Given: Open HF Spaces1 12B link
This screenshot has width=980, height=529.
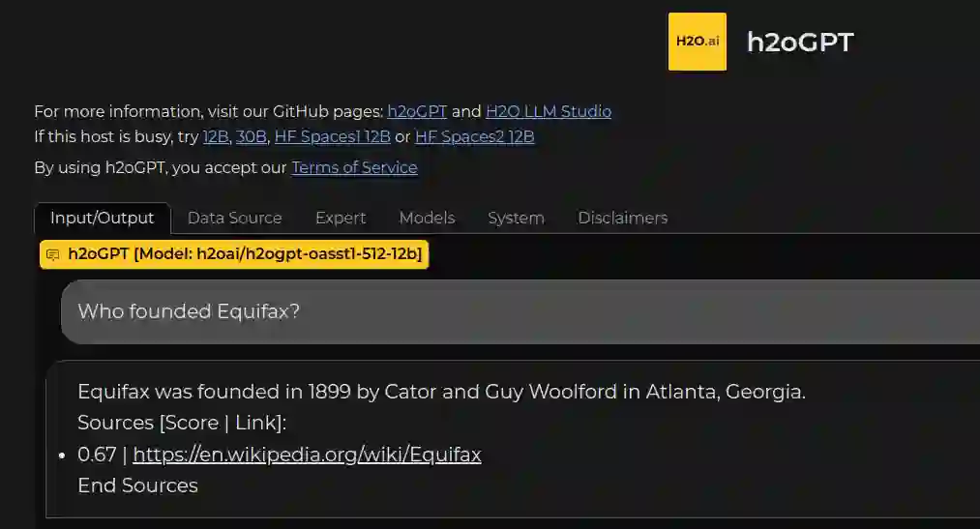Looking at the screenshot, I should pyautogui.click(x=332, y=137).
